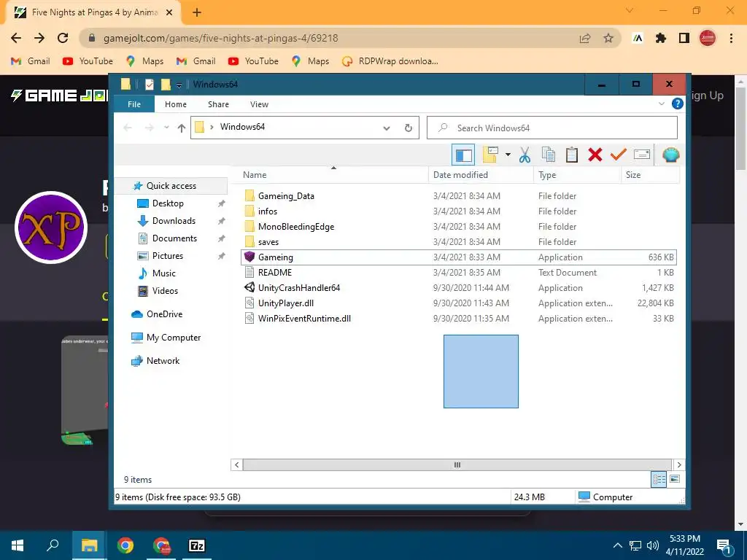Click the Properties icon in title bar

tap(149, 85)
